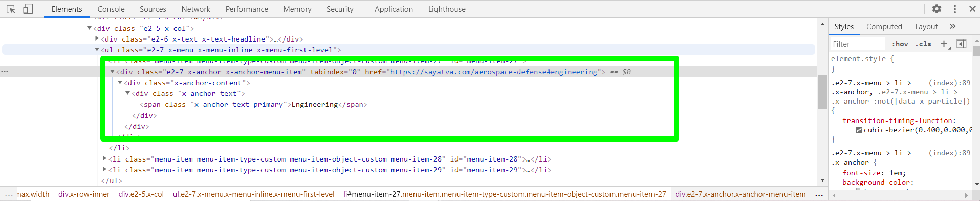Viewport: 980px width, 201px height.
Task: Toggle the .cls class editor
Action: [923, 44]
